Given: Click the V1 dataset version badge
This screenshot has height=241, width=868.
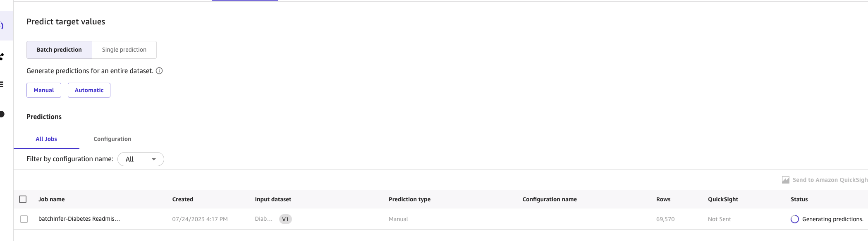Looking at the screenshot, I should [x=285, y=219].
